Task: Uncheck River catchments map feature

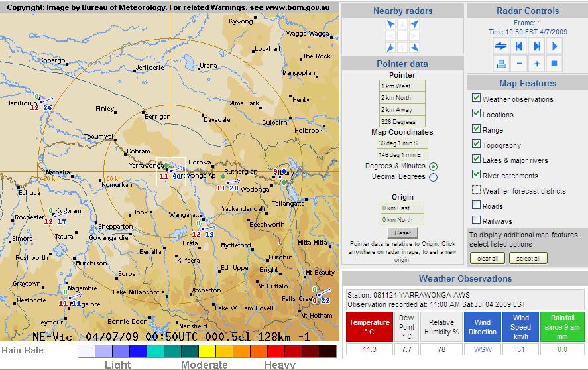Action: tap(476, 174)
